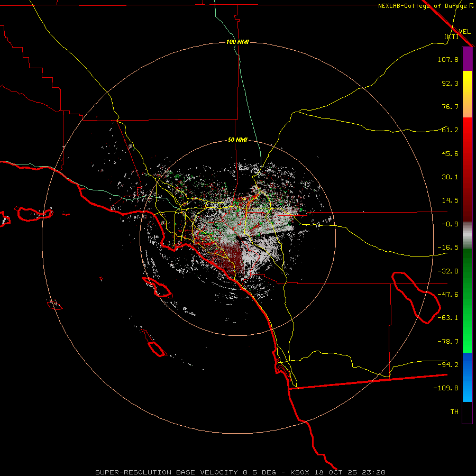Click the 100 NMI range ring label
This screenshot has width=476, height=476.
(x=237, y=42)
